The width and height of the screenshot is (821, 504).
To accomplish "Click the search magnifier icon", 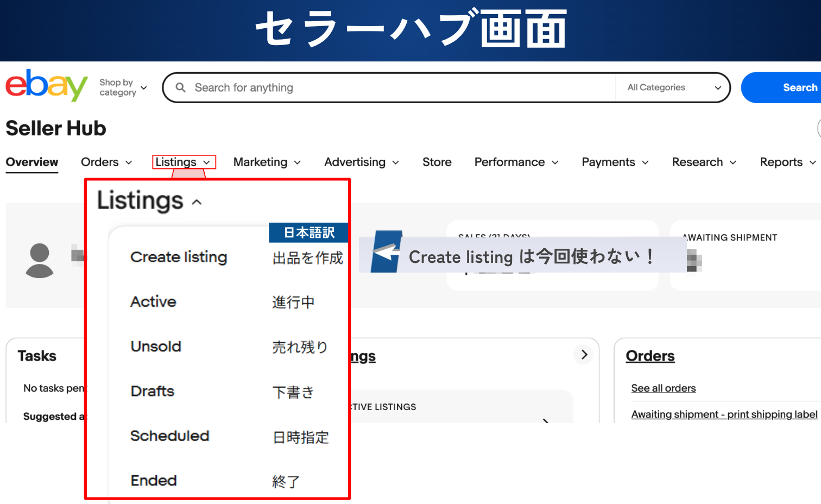I will [181, 87].
